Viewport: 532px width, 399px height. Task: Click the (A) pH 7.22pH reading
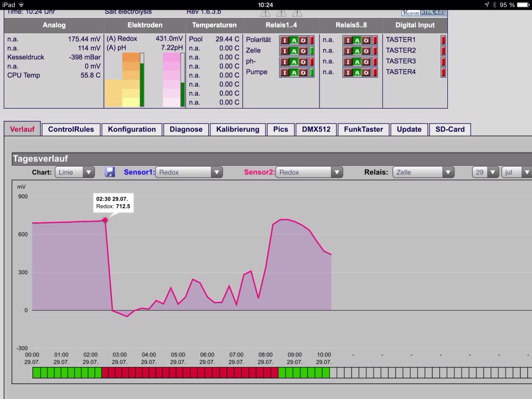click(144, 47)
